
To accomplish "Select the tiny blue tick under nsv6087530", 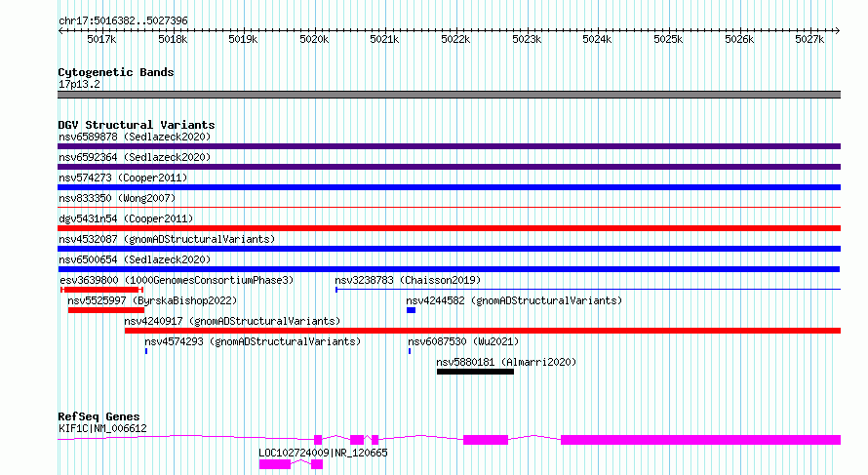I will pos(410,351).
